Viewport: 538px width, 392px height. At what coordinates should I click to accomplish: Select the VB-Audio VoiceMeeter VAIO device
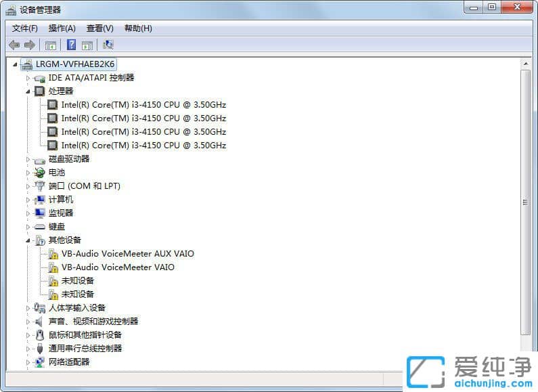coord(118,267)
